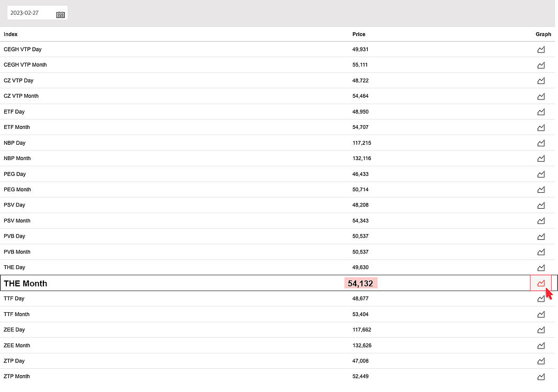558x392 pixels.
Task: View graph for CZ VTP Month
Action: coord(541,96)
